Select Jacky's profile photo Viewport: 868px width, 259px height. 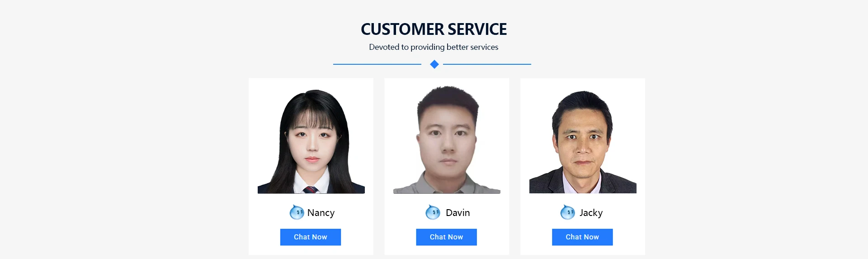click(583, 141)
